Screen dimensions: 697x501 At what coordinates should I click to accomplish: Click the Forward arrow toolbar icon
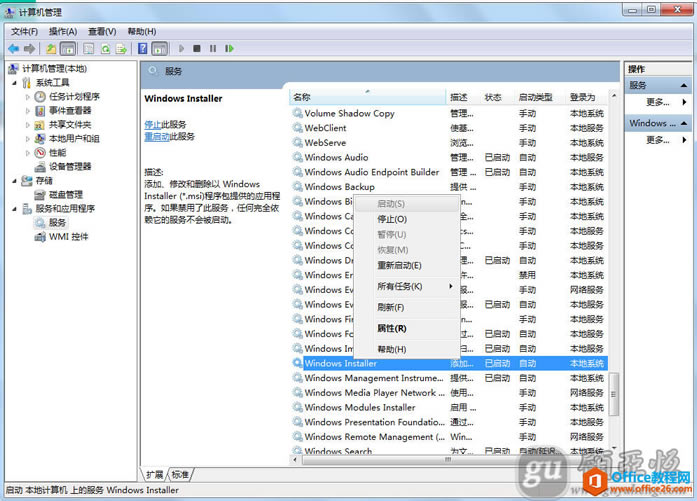pos(29,48)
